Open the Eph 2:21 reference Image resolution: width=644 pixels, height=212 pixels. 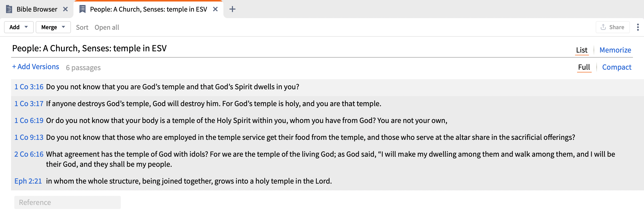pyautogui.click(x=28, y=181)
